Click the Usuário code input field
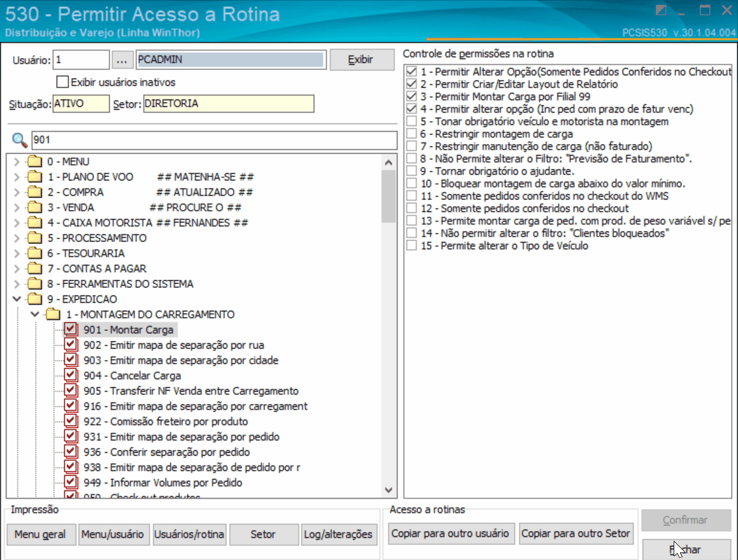Viewport: 738px width, 560px height. tap(81, 60)
